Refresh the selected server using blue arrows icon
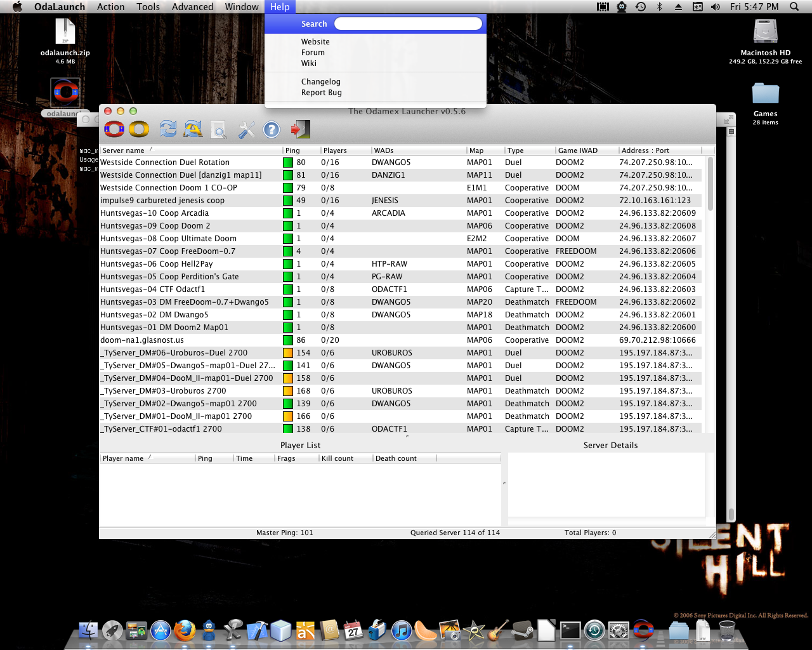812x650 pixels. (x=168, y=129)
